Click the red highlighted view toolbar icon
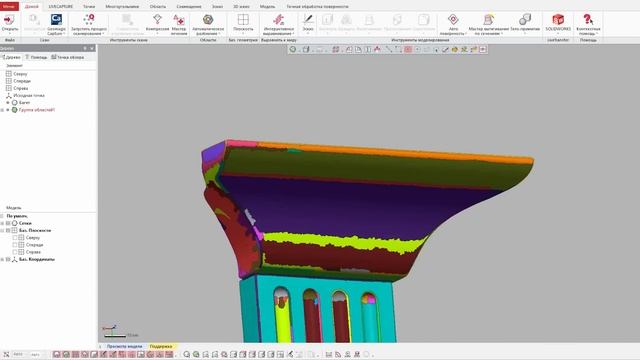640x360 pixels. click(408, 49)
